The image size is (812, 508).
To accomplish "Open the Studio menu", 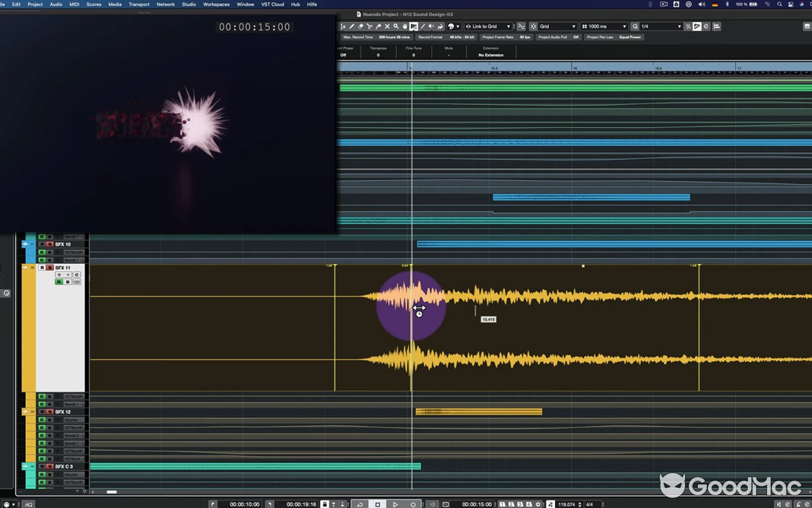I will pyautogui.click(x=188, y=4).
